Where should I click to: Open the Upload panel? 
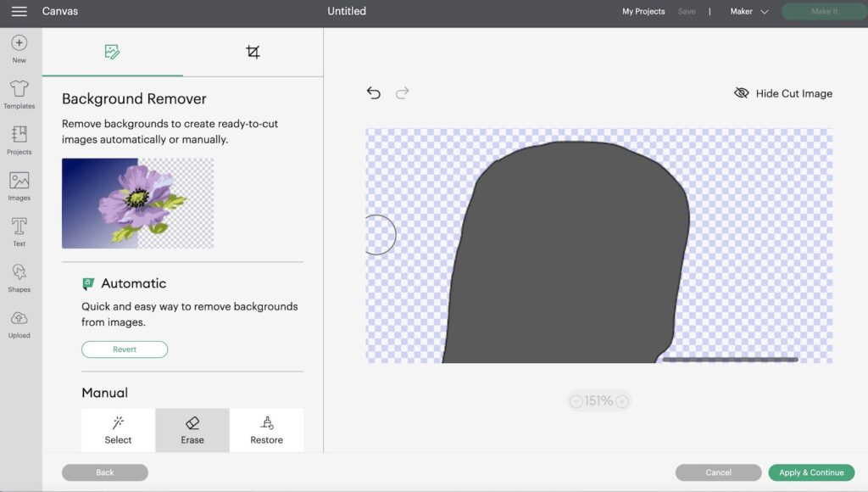pyautogui.click(x=19, y=323)
